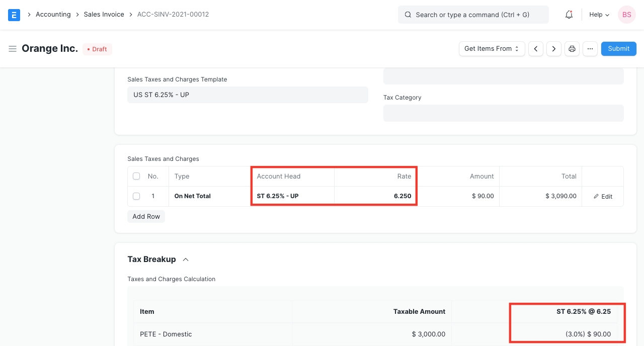Click Add Row under taxes table

click(146, 216)
